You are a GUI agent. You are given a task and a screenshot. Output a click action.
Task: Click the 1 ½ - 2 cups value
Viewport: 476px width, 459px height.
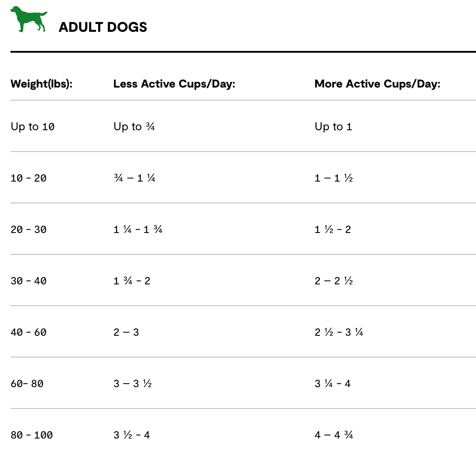[x=333, y=229]
